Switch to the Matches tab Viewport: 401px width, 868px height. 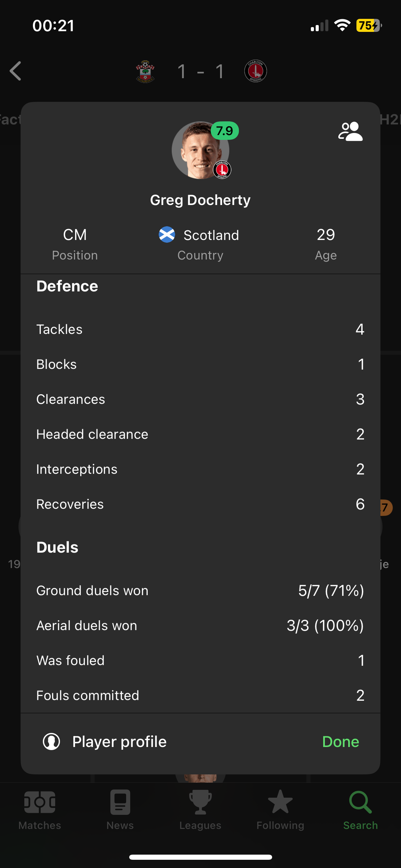pos(40,810)
